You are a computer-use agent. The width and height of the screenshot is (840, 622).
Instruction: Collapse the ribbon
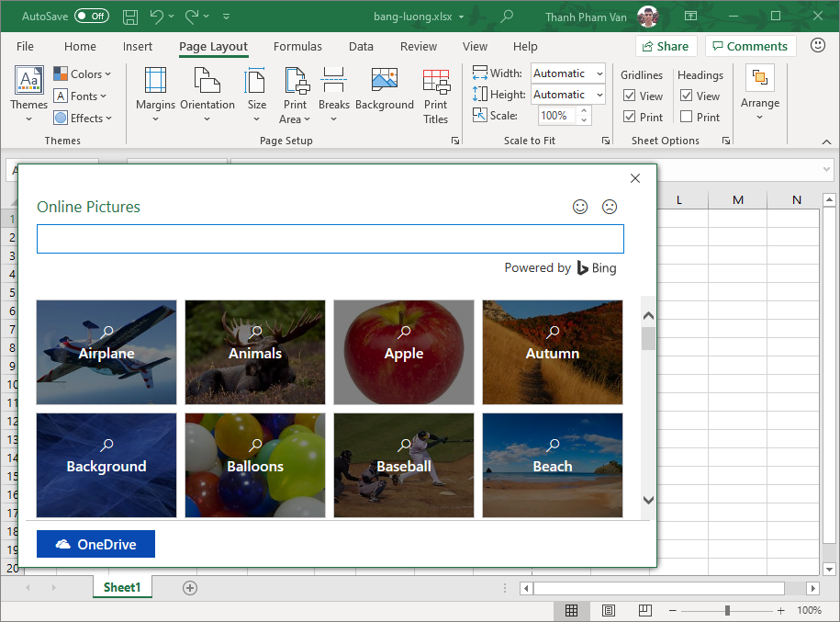coord(826,141)
